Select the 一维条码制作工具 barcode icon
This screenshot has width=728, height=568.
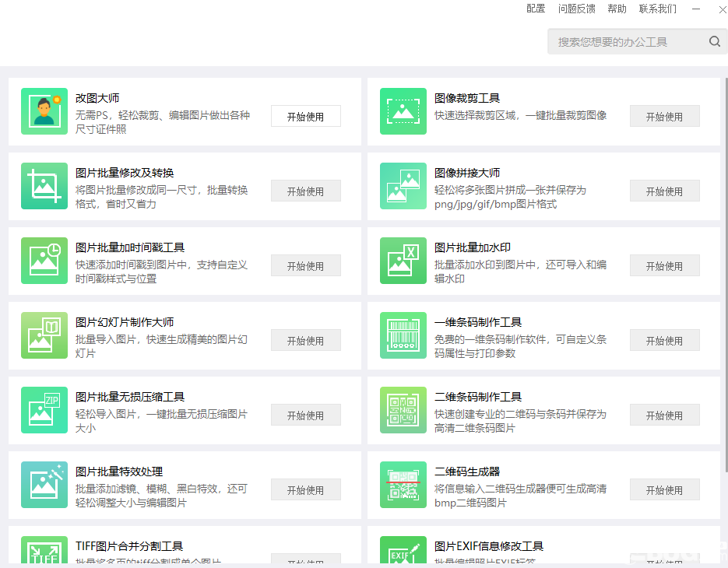403,335
